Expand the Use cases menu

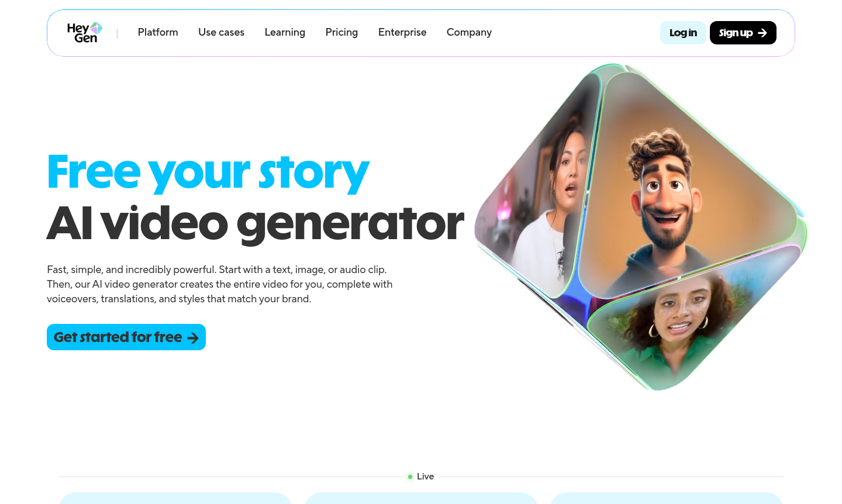(x=221, y=32)
